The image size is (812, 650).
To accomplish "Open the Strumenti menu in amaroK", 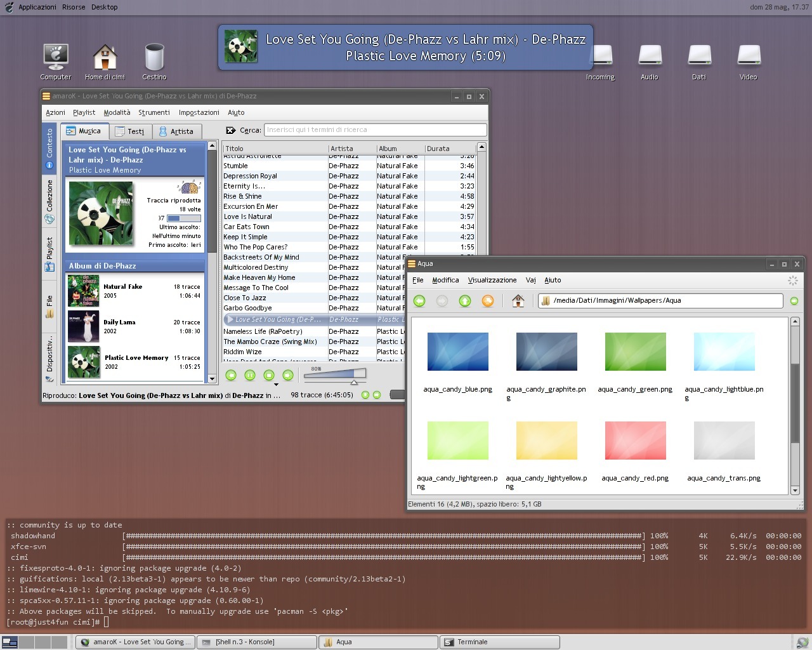I will [154, 112].
